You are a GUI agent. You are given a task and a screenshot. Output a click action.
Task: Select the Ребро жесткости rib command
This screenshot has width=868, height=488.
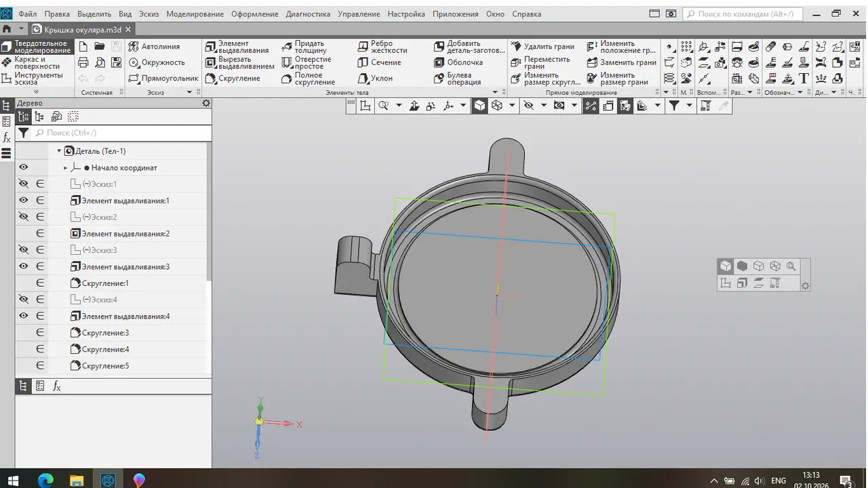click(382, 47)
